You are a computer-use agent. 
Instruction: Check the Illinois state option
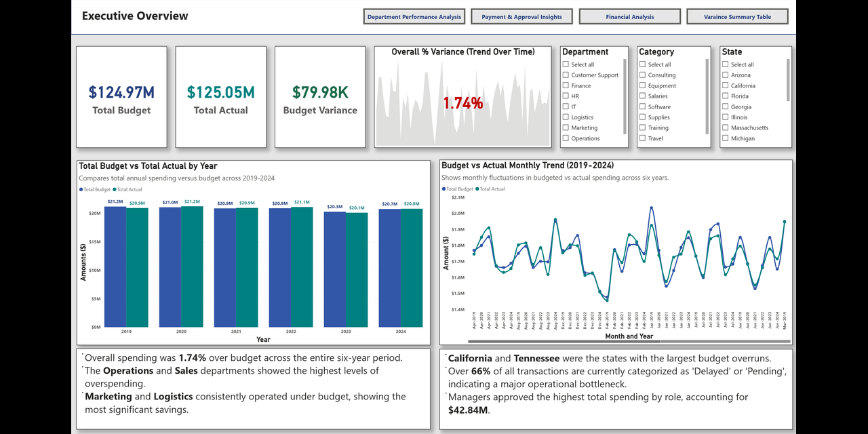pyautogui.click(x=725, y=117)
